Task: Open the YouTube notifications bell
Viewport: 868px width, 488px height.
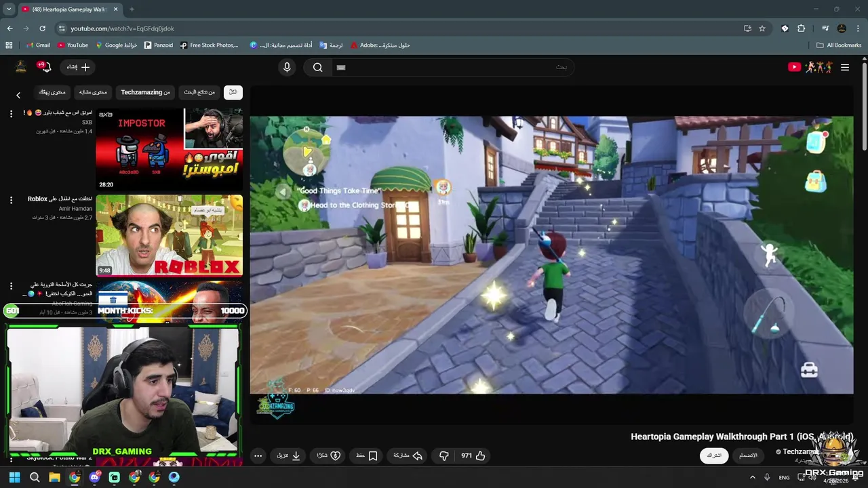Action: click(44, 67)
